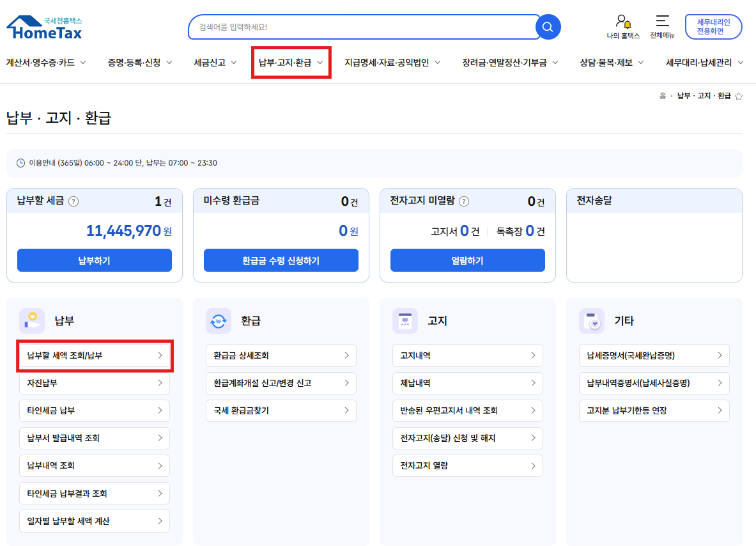This screenshot has width=756, height=546.
Task: Expand 계산서·영수증·카드 menu dropdown
Action: click(x=46, y=63)
